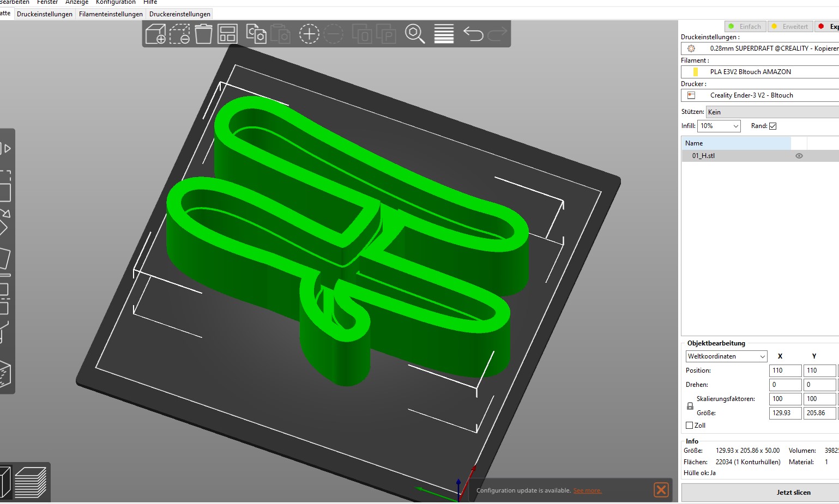Click the Arrange objects toolbar icon

227,34
